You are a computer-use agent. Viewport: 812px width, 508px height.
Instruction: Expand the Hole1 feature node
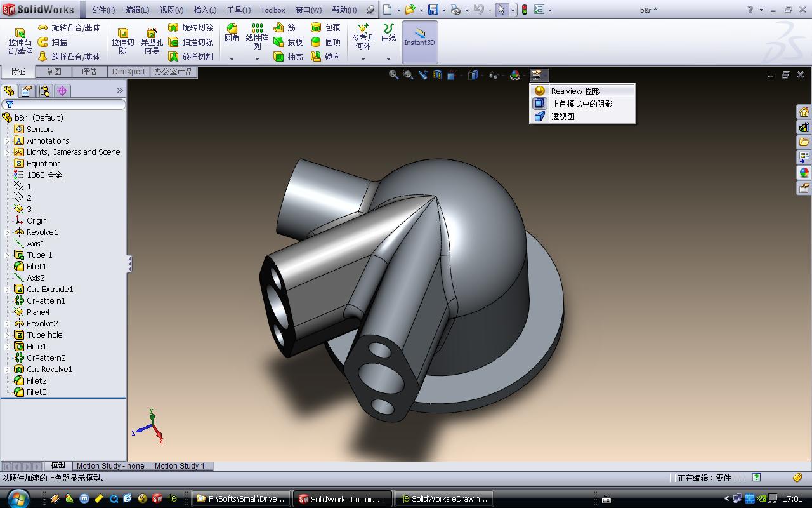8,347
